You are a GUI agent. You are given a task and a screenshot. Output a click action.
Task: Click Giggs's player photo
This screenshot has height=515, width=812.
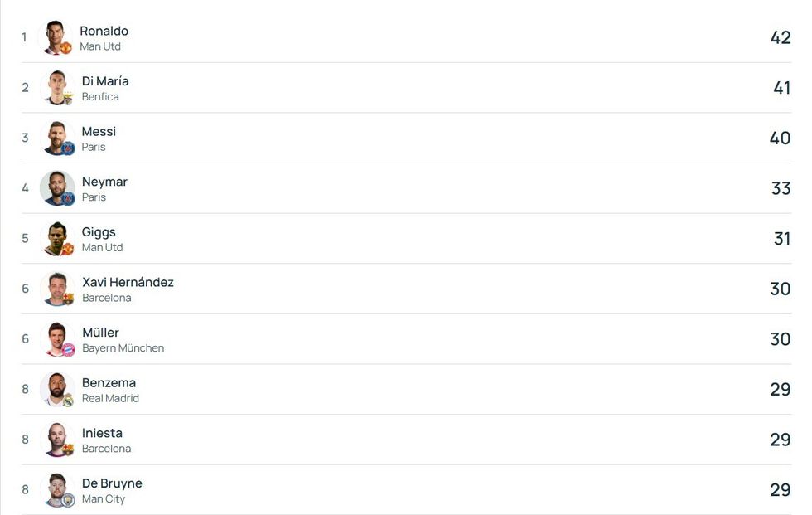pos(57,239)
